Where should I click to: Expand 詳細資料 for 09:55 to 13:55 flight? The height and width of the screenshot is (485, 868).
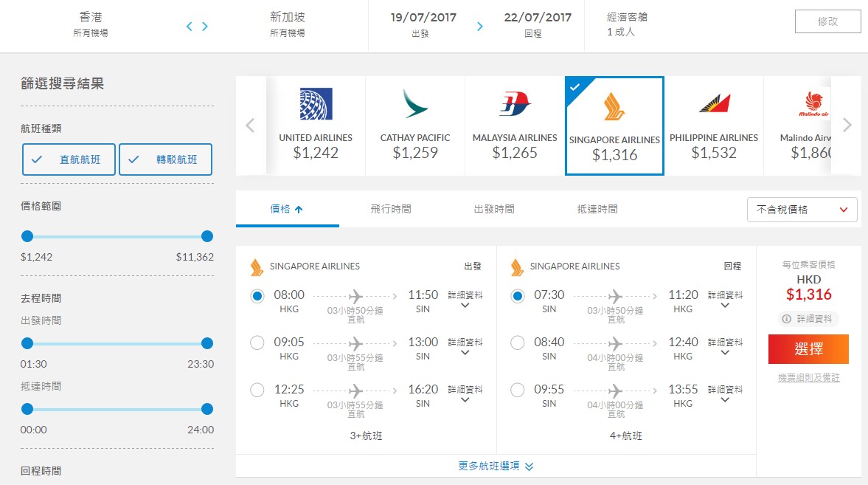click(725, 393)
